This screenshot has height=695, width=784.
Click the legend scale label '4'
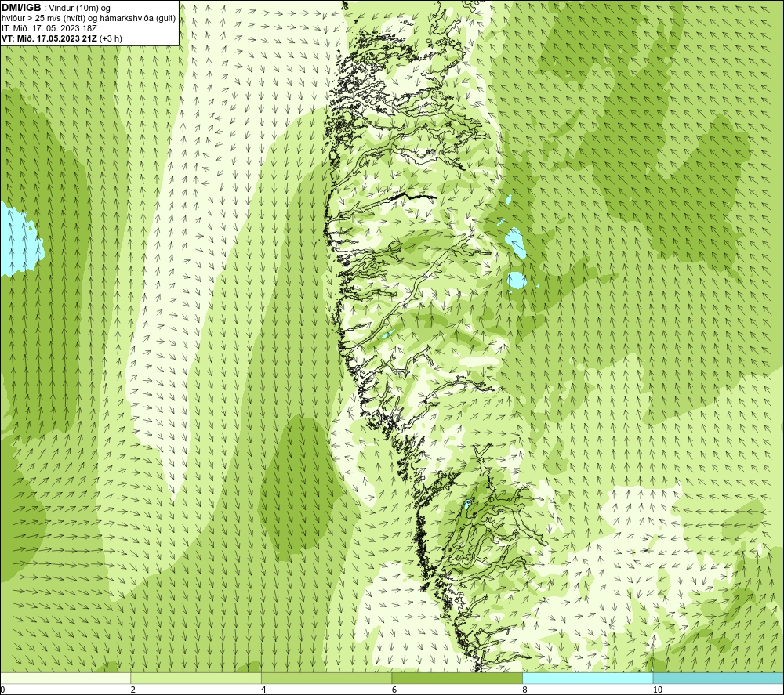[263, 690]
